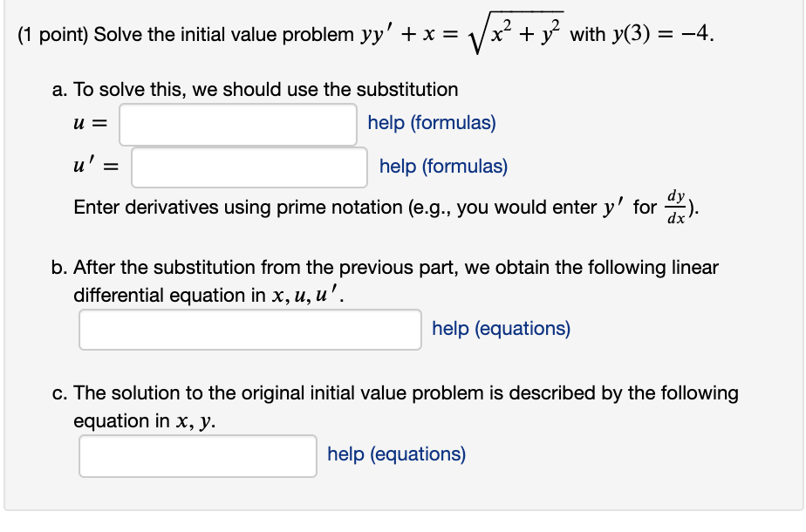Image resolution: width=806 pixels, height=532 pixels.
Task: Open formula help for the substitution u
Action: click(x=433, y=123)
